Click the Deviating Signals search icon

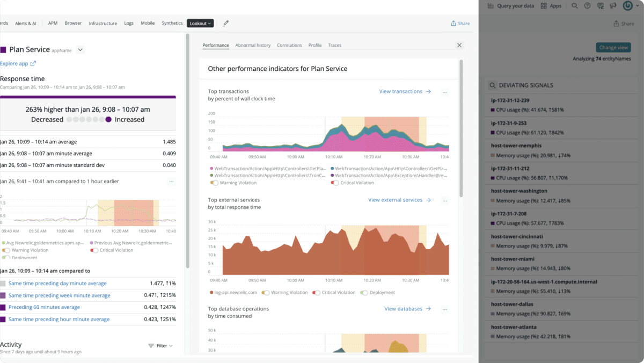(x=492, y=85)
